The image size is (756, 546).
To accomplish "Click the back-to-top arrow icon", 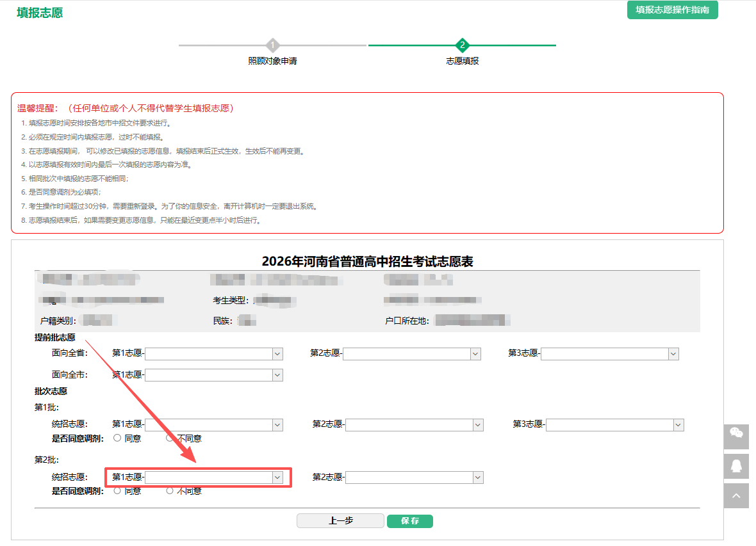I will [x=736, y=496].
